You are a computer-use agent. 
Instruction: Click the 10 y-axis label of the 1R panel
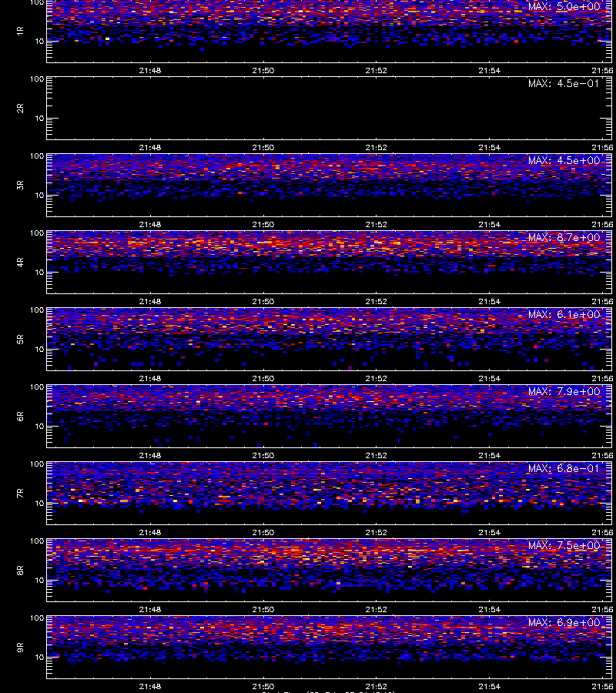point(39,42)
